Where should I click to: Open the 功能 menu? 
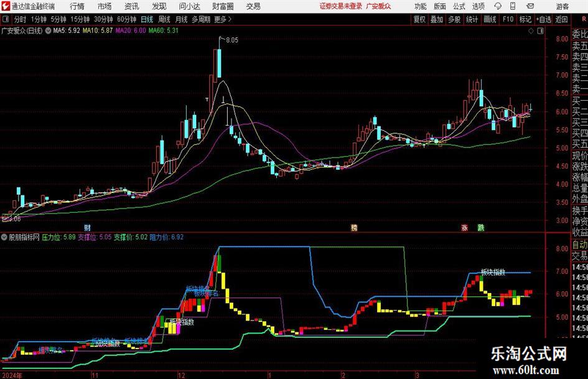[421, 6]
